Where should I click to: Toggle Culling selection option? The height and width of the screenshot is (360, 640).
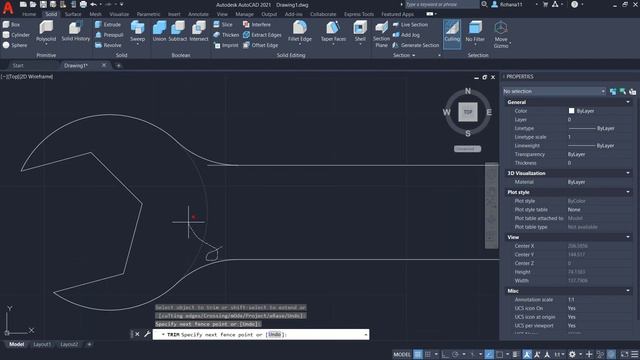coord(452,33)
